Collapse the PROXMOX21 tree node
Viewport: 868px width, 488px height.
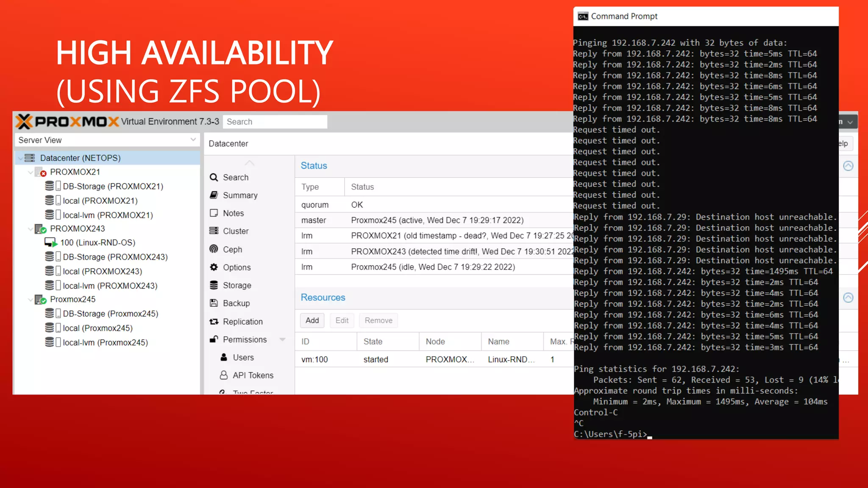pos(30,172)
